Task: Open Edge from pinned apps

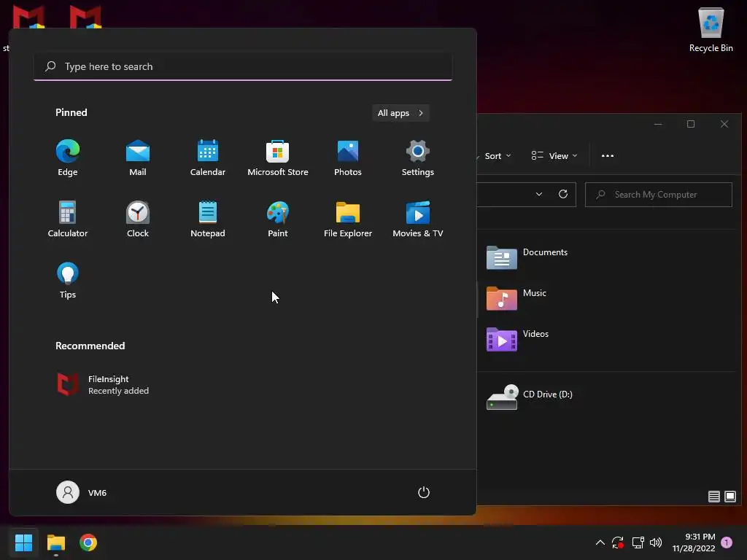Action: pos(68,158)
